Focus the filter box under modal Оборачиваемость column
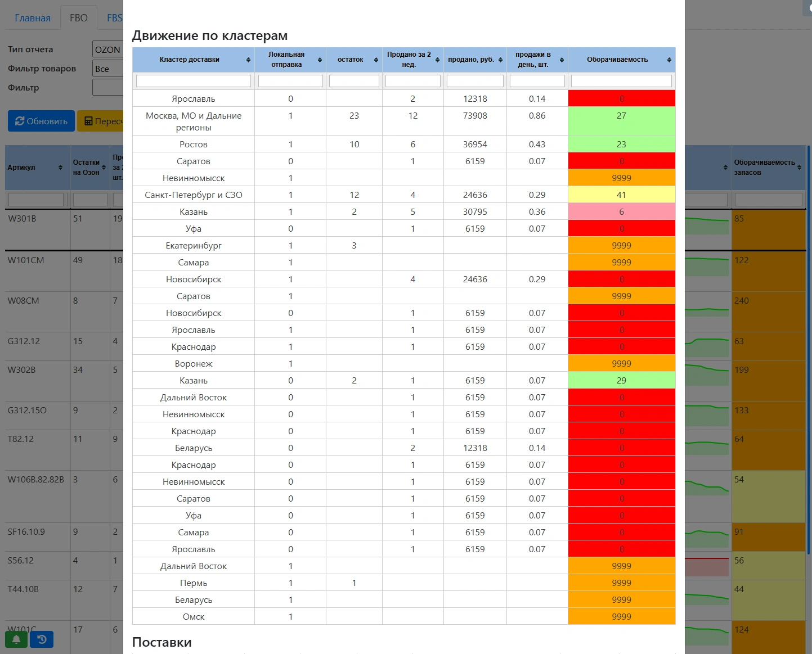 pos(621,81)
